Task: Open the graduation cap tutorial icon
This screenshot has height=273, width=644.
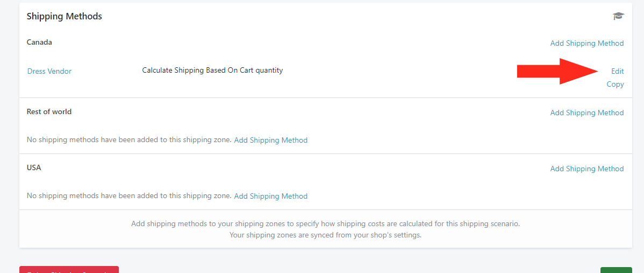Action: click(619, 17)
